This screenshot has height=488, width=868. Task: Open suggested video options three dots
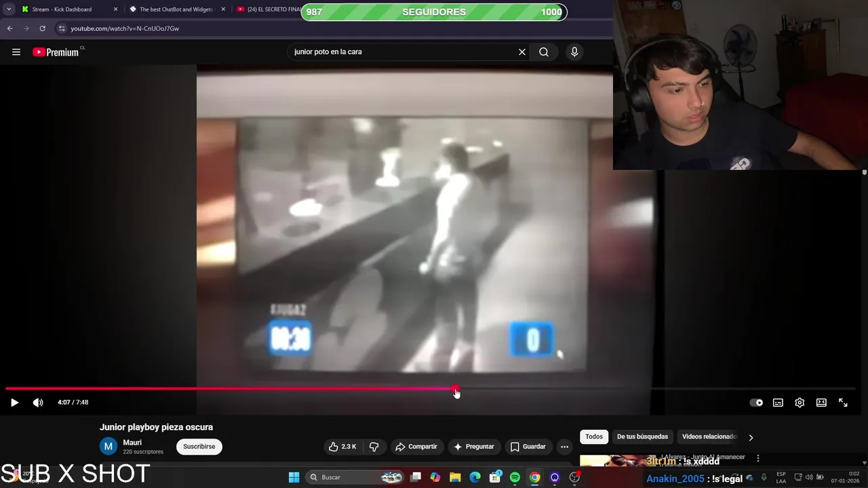click(758, 459)
